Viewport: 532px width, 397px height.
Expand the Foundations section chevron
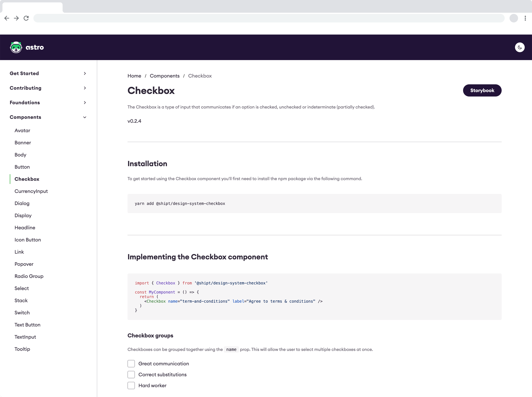point(85,103)
